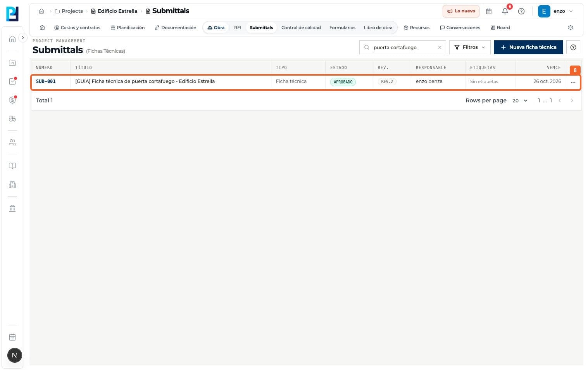Open the Planificación section

click(128, 28)
